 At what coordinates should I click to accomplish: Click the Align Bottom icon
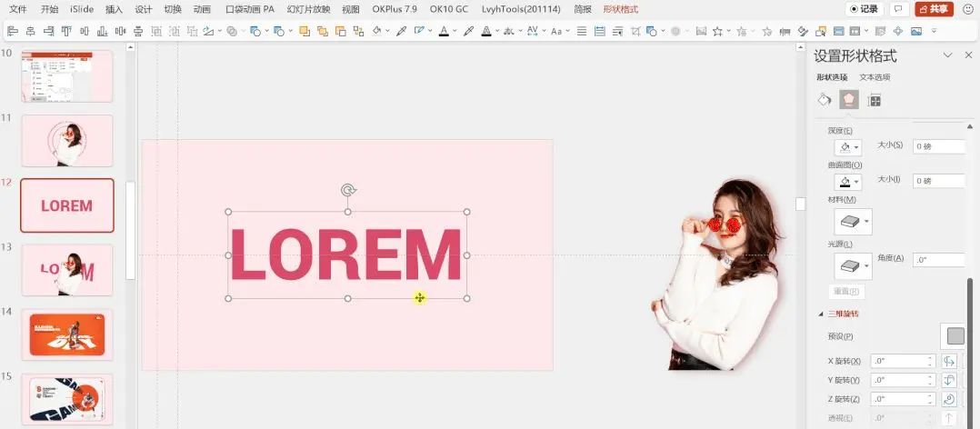[102, 31]
